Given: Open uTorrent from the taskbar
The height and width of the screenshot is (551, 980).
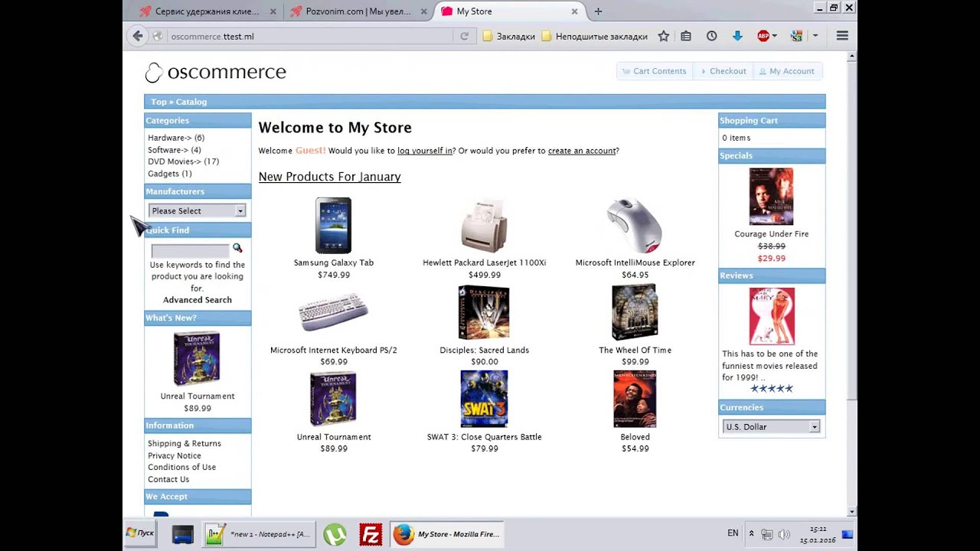Looking at the screenshot, I should 335,534.
